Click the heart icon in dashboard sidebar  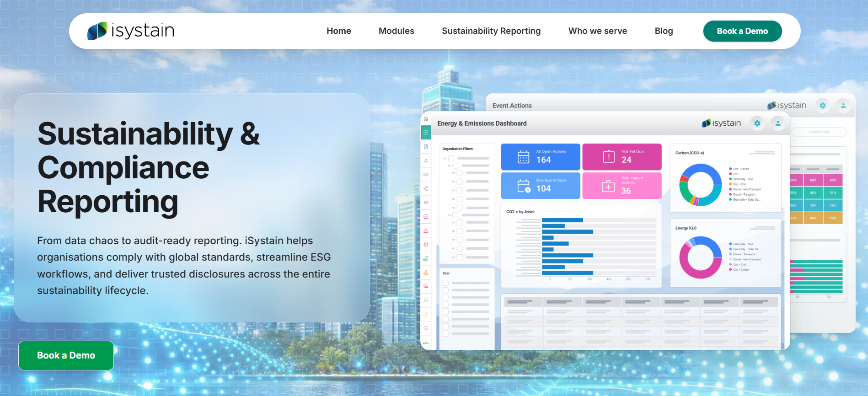pyautogui.click(x=426, y=328)
